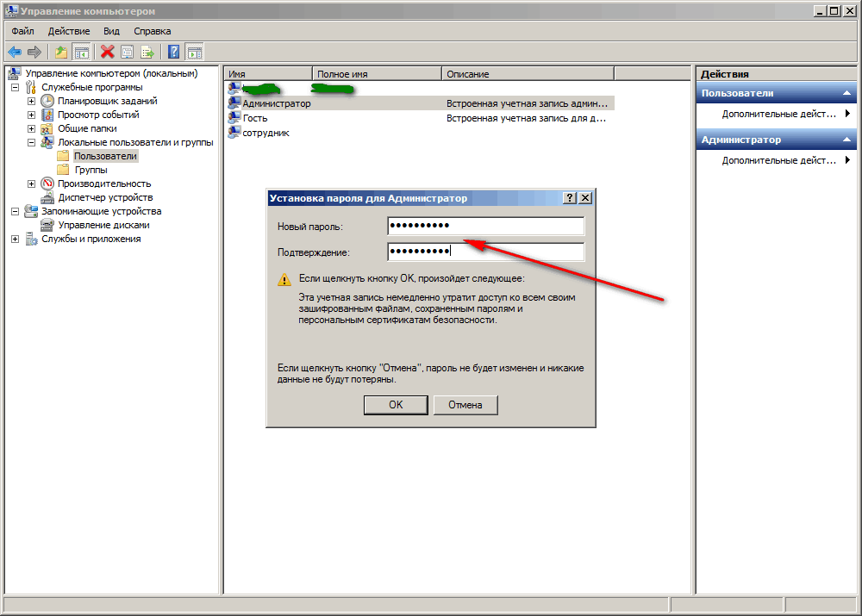Screen dimensions: 862x616
Task: Click Local Users and Groups icon
Action: pos(47,142)
